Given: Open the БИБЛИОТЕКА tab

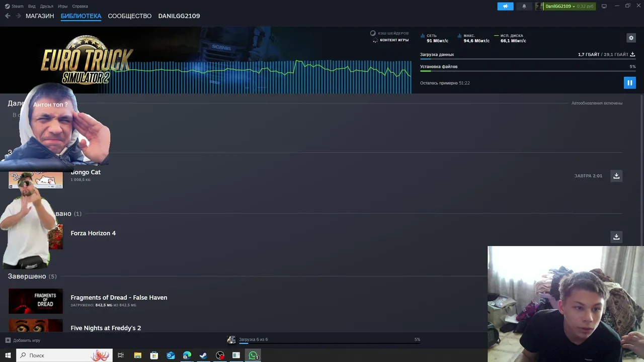Looking at the screenshot, I should coord(81,16).
